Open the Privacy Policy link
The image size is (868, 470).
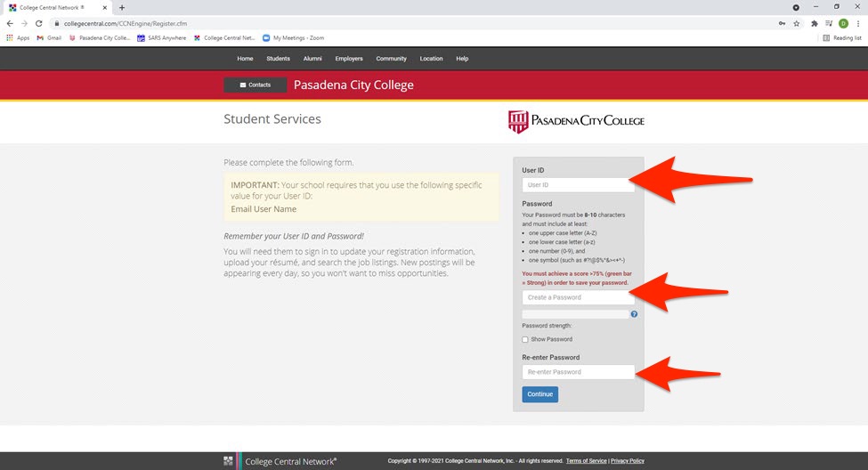(628, 460)
